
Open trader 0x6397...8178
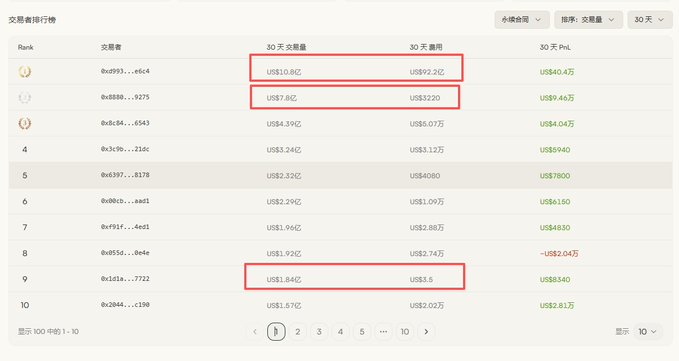point(125,175)
